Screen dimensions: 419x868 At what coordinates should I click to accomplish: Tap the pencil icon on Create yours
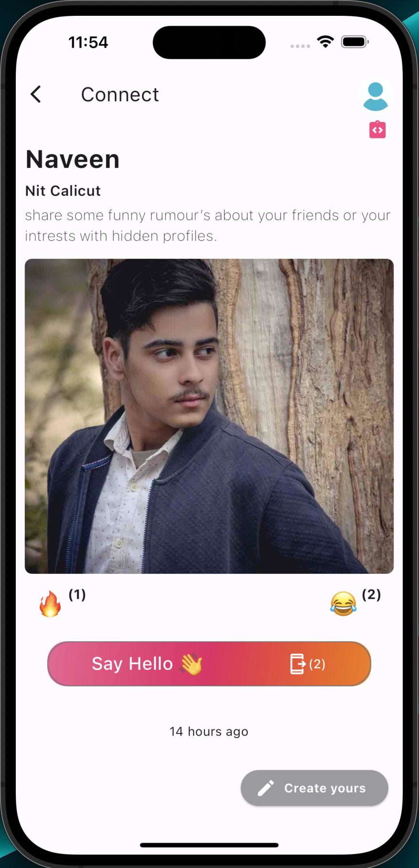(265, 788)
